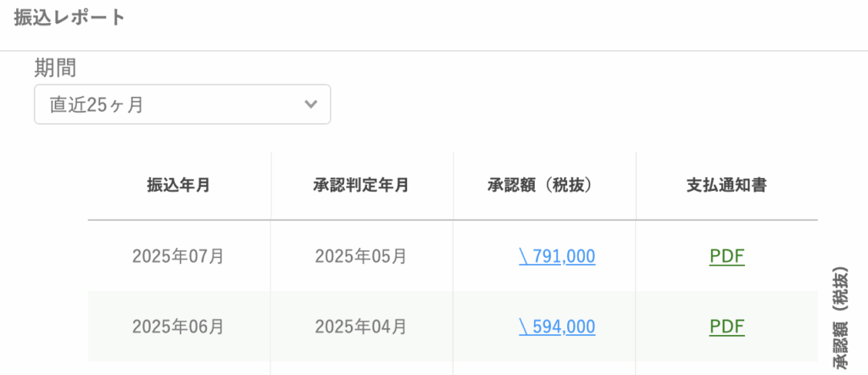Open the \ 791,000 approved amount link
The image size is (868, 375).
coord(557,256)
